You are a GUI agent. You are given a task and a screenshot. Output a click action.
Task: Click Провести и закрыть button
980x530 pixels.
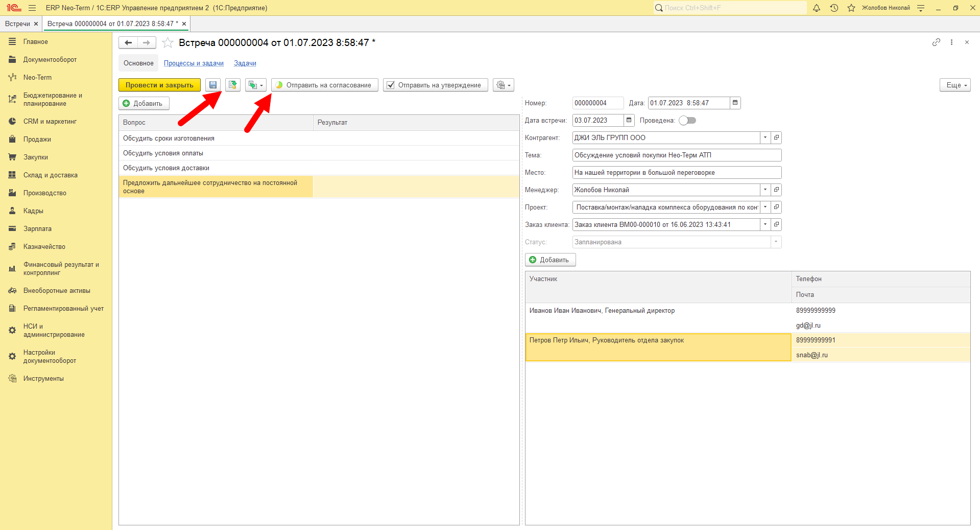(x=159, y=85)
